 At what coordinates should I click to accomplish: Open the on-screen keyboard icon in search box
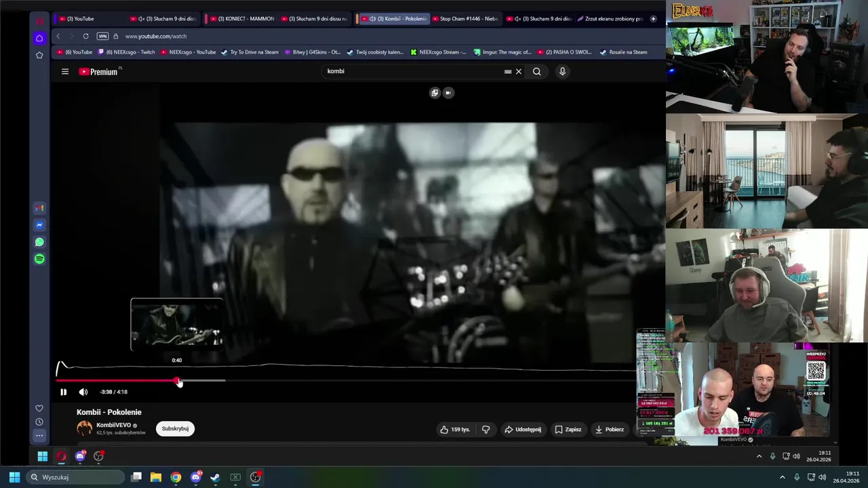[x=508, y=71]
